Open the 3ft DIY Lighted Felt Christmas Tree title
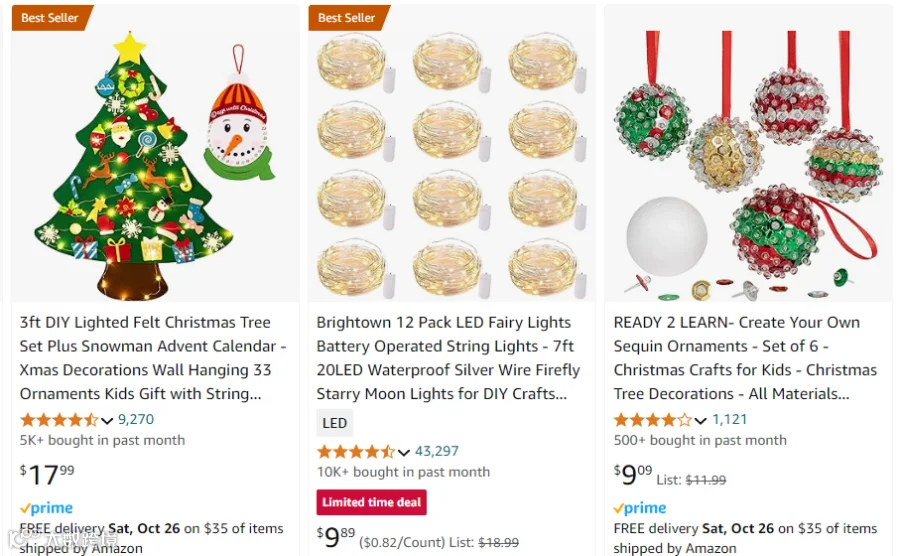 153,358
